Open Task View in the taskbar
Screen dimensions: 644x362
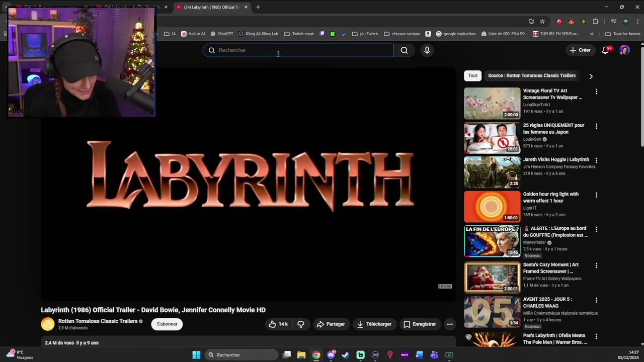point(286,355)
